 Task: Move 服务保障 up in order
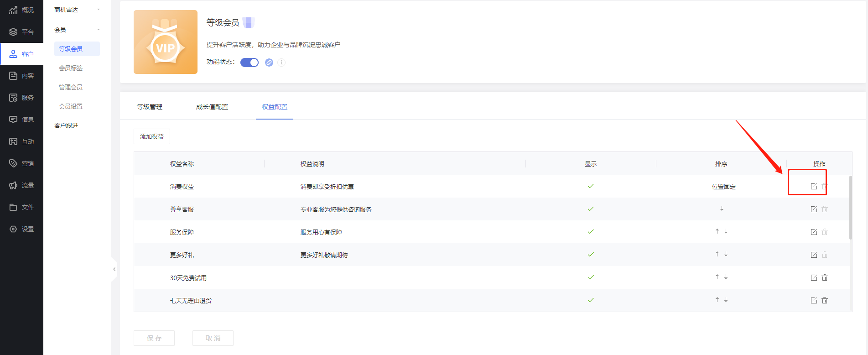pyautogui.click(x=717, y=231)
